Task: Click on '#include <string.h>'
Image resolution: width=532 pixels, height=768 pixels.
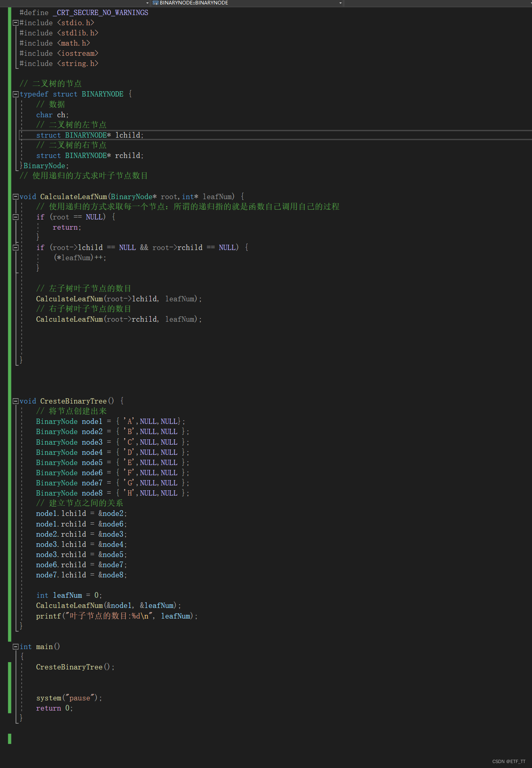Action: (x=59, y=64)
